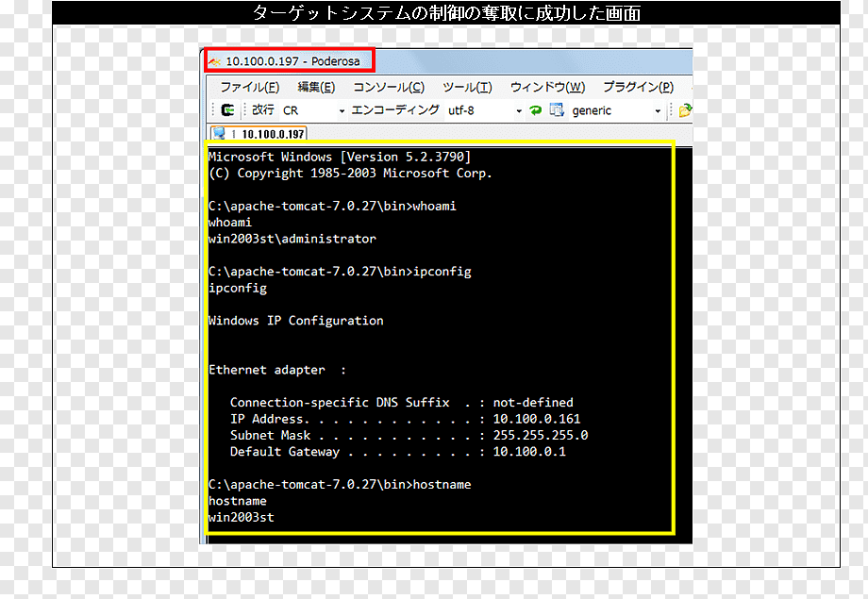Click the Poderosa app icon in title bar
The height and width of the screenshot is (599, 868).
tap(215, 61)
